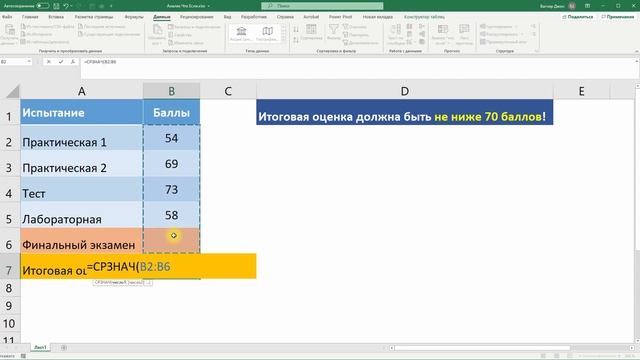Select row 8 header

click(9, 289)
